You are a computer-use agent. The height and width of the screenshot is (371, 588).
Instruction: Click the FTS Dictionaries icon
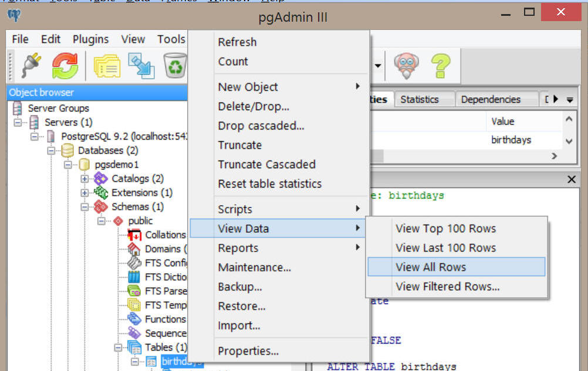click(x=134, y=277)
